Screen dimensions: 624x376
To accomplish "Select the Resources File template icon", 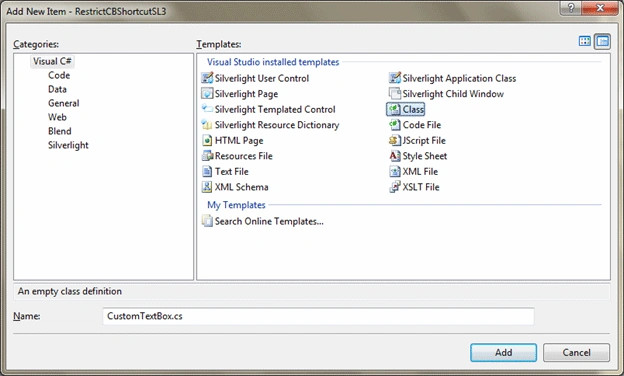I will point(207,156).
